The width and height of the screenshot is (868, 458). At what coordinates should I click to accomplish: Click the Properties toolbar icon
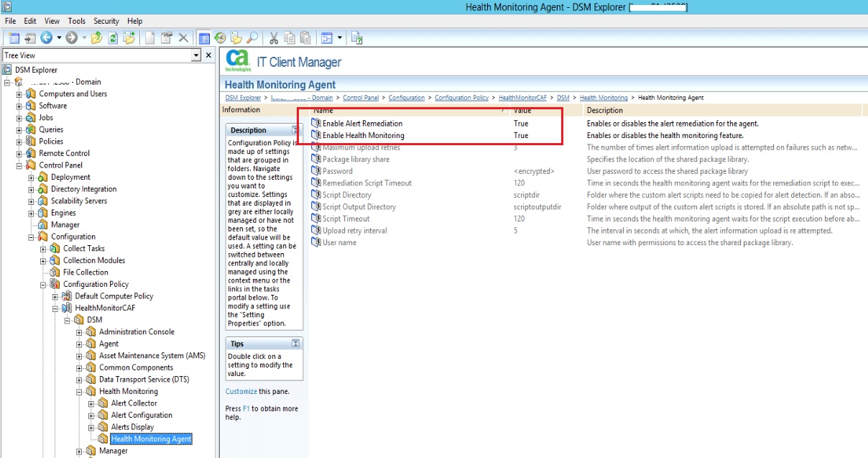[x=167, y=37]
